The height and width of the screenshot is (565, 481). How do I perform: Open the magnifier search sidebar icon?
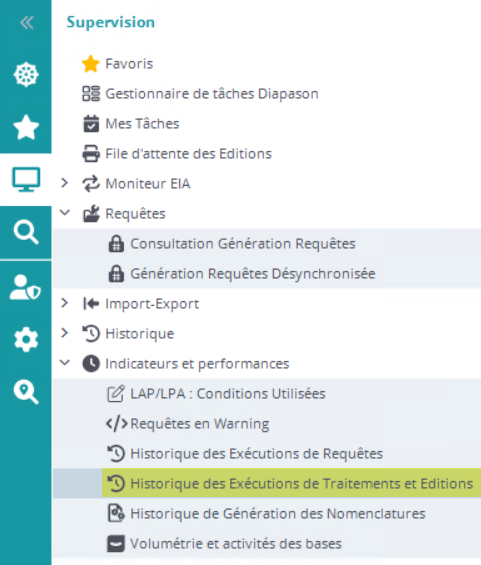click(26, 232)
